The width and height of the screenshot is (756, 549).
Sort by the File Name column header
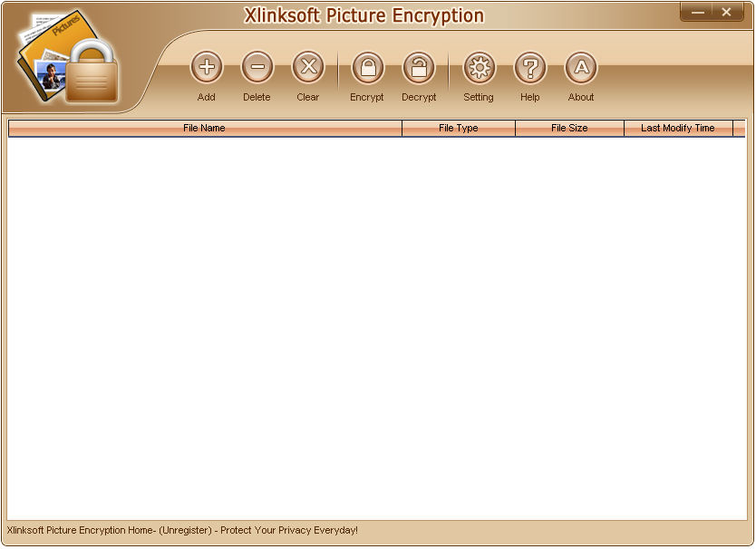[x=205, y=129]
